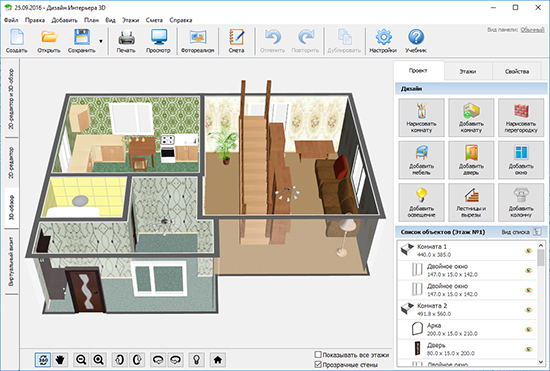Select Комната 2 row in object list
The height and width of the screenshot is (371, 550).
point(467,309)
